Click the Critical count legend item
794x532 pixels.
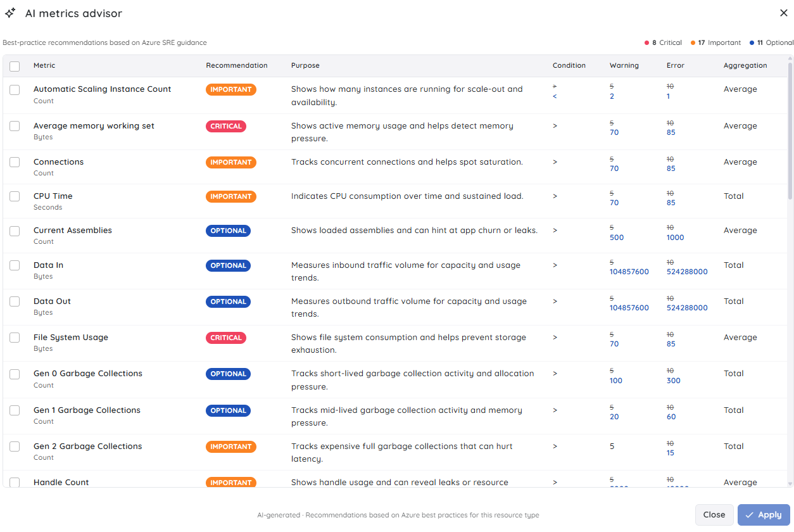point(663,42)
